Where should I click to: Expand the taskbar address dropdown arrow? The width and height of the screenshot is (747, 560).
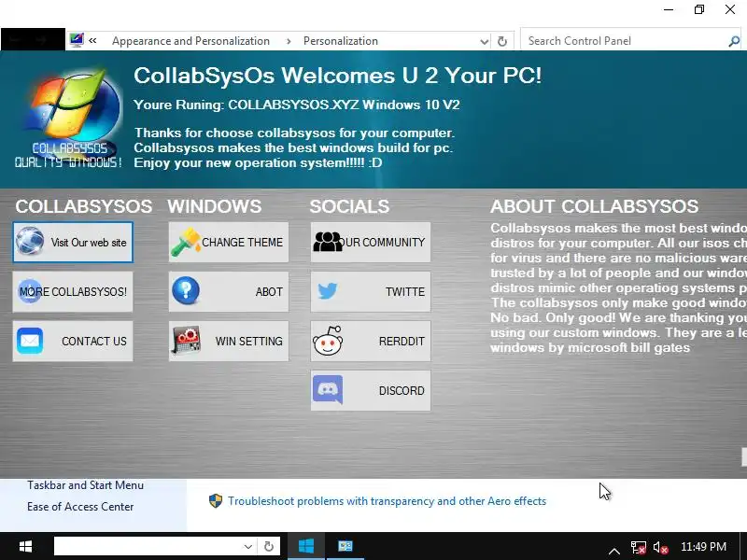pos(247,546)
